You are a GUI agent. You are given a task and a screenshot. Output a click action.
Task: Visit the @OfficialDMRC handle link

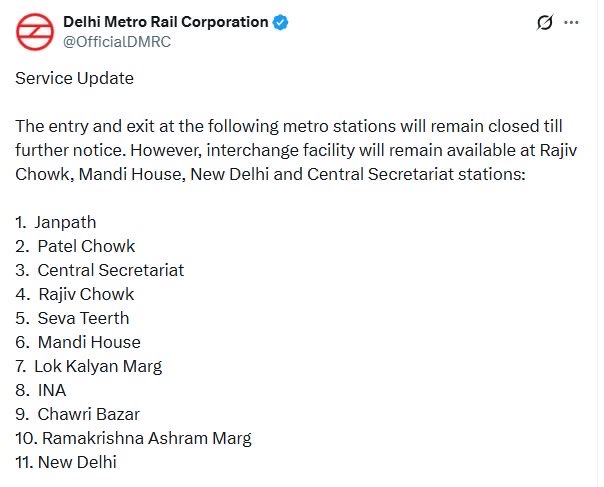coord(117,42)
